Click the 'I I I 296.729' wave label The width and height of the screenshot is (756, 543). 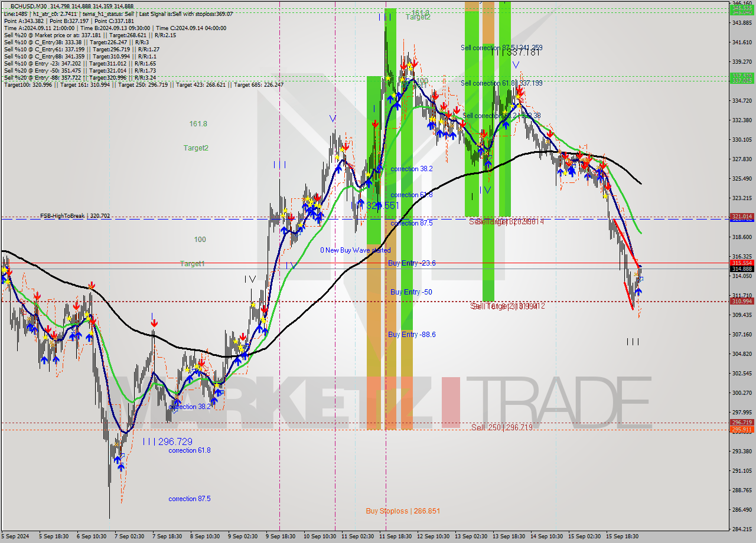[x=167, y=441]
